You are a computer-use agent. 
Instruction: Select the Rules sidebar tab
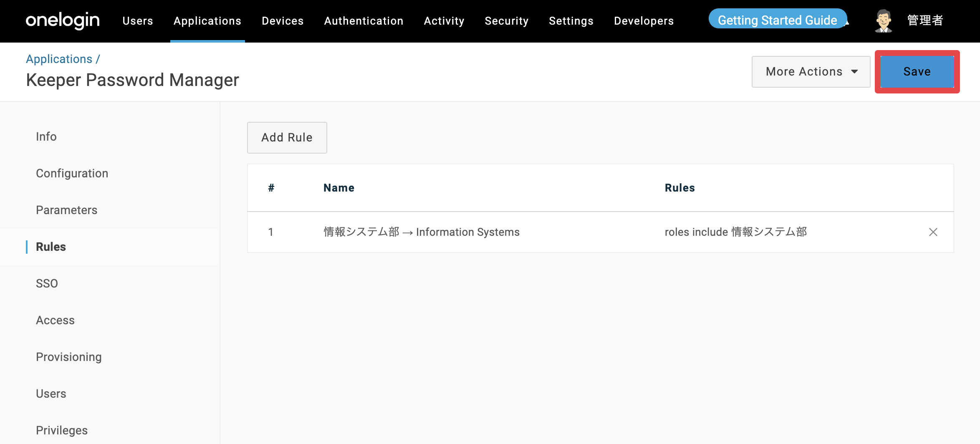[51, 247]
